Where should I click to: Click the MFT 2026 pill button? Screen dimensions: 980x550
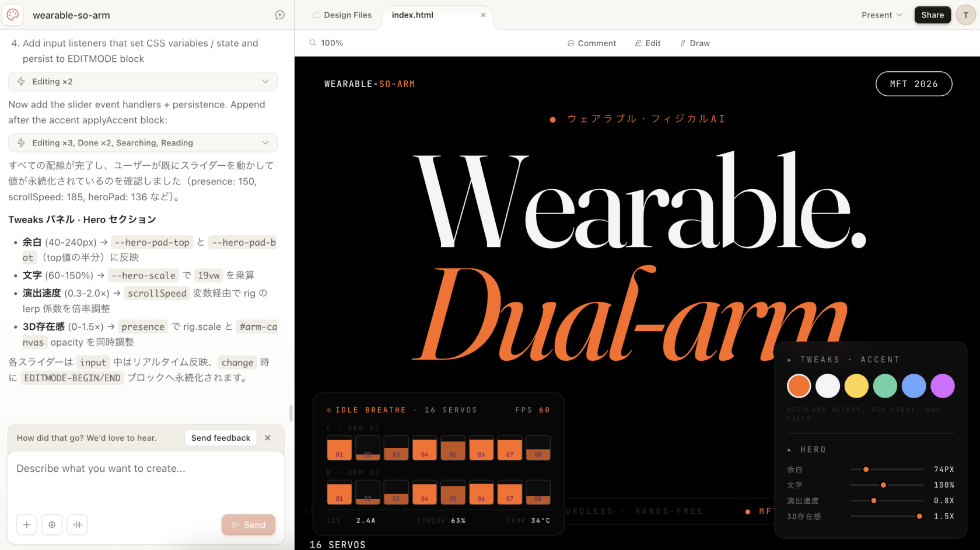(914, 84)
